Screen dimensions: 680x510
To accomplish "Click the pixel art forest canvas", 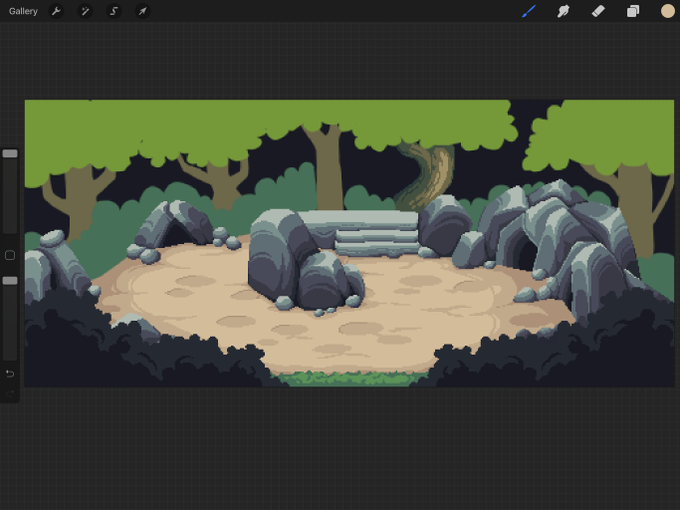I will tap(349, 243).
